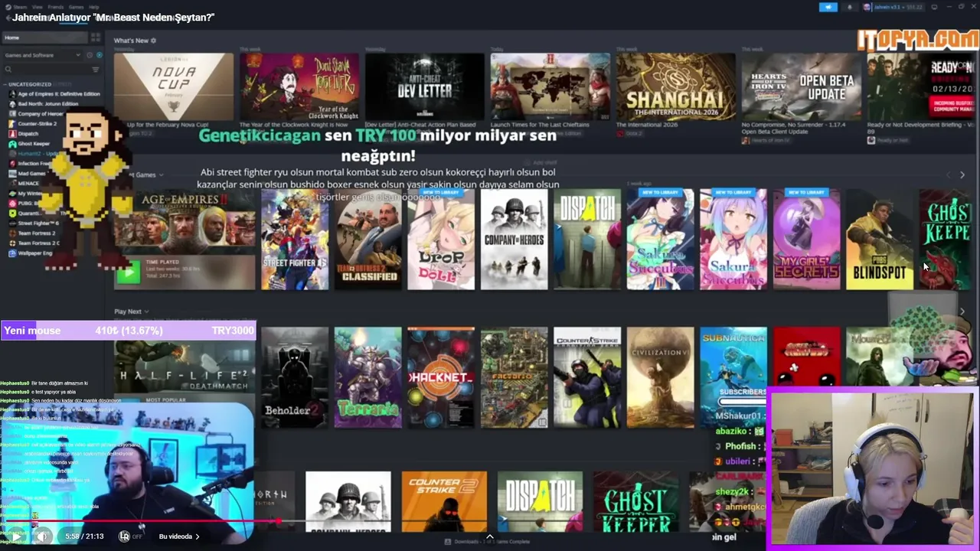Click the Ghost Keeper icon in sidebar

click(x=12, y=144)
